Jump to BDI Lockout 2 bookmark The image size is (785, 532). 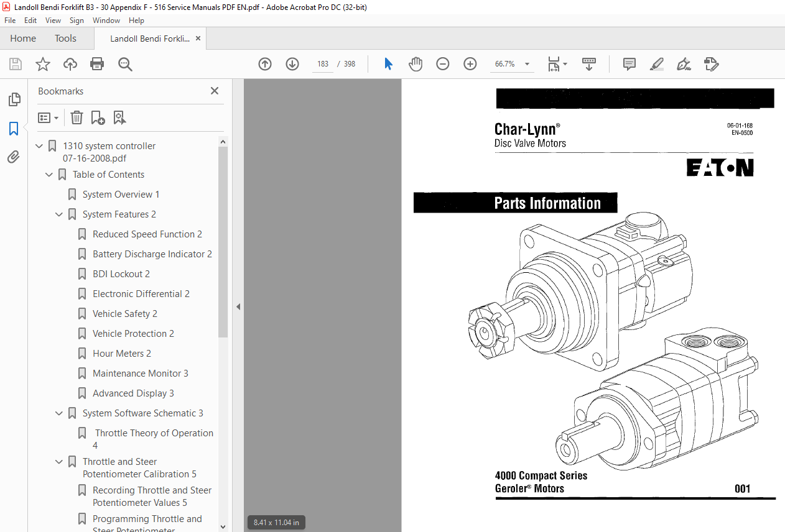point(121,274)
